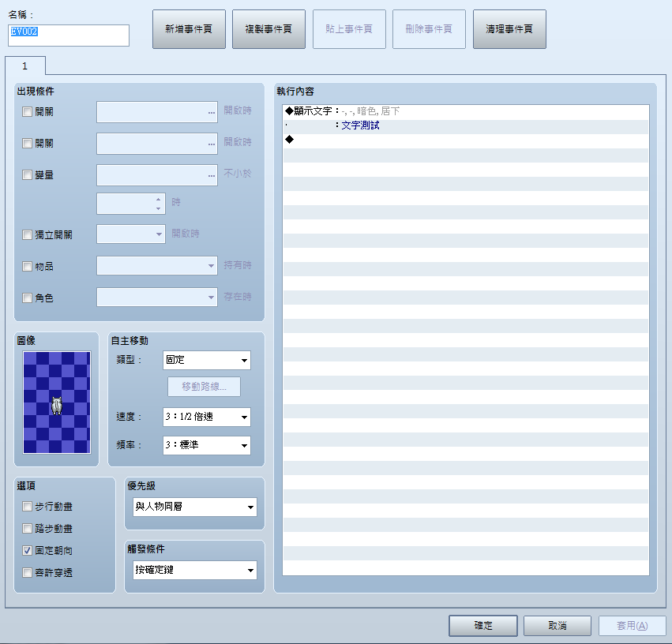672x644 pixels.
Task: Open the 優先級 dropdown showing 與人物同層
Action: pyautogui.click(x=195, y=507)
